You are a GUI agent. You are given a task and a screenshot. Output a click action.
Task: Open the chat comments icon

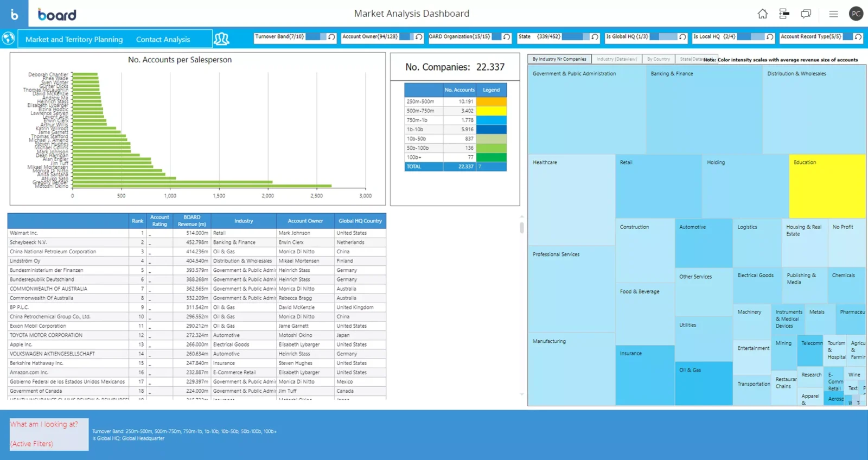tap(806, 14)
